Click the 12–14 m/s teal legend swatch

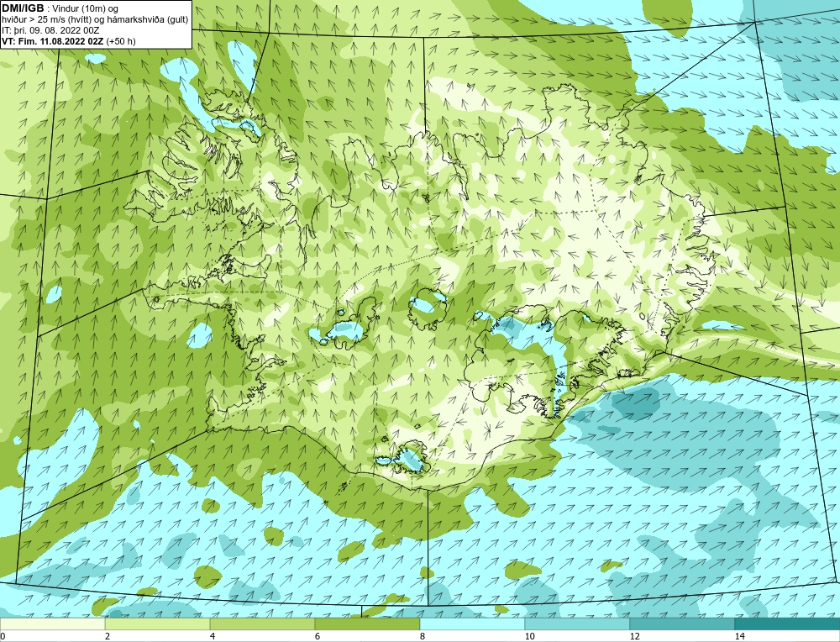pos(682,624)
